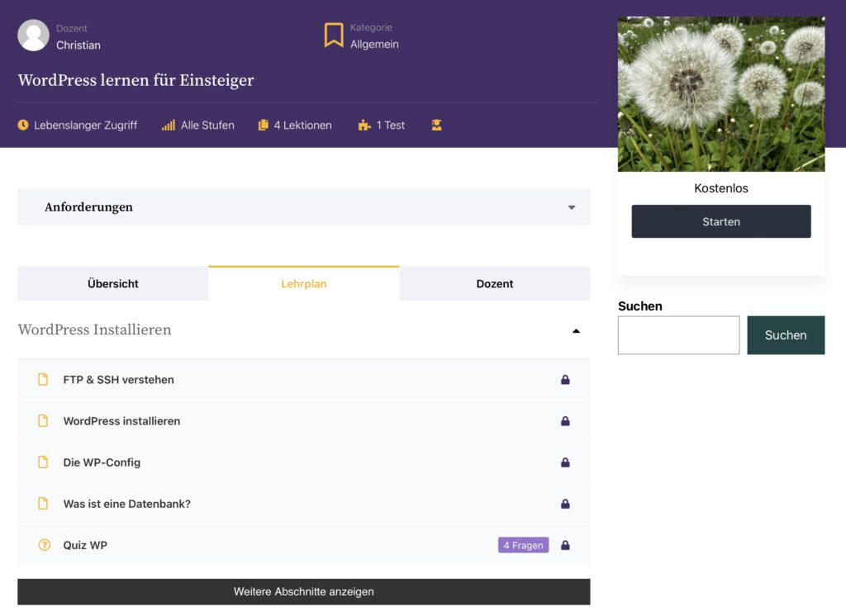846x616 pixels.
Task: Click question mark icon of Quiz WP
Action: tap(45, 545)
